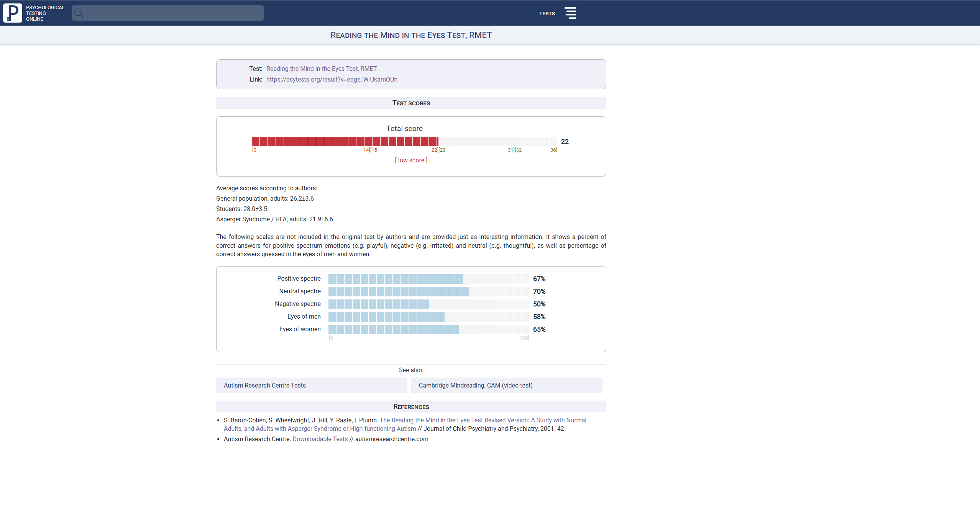The height and width of the screenshot is (507, 980).
Task: Click the search magnifier icon
Action: (x=79, y=13)
